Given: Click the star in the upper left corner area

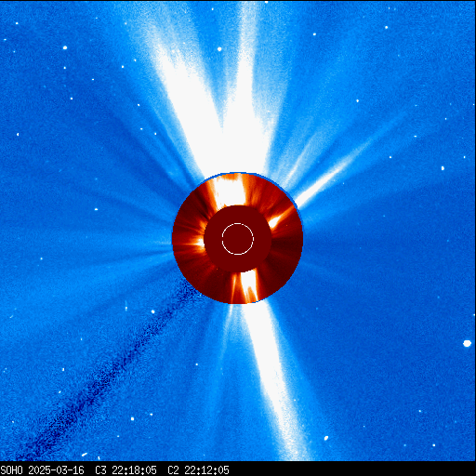Looking at the screenshot, I should point(65,47).
